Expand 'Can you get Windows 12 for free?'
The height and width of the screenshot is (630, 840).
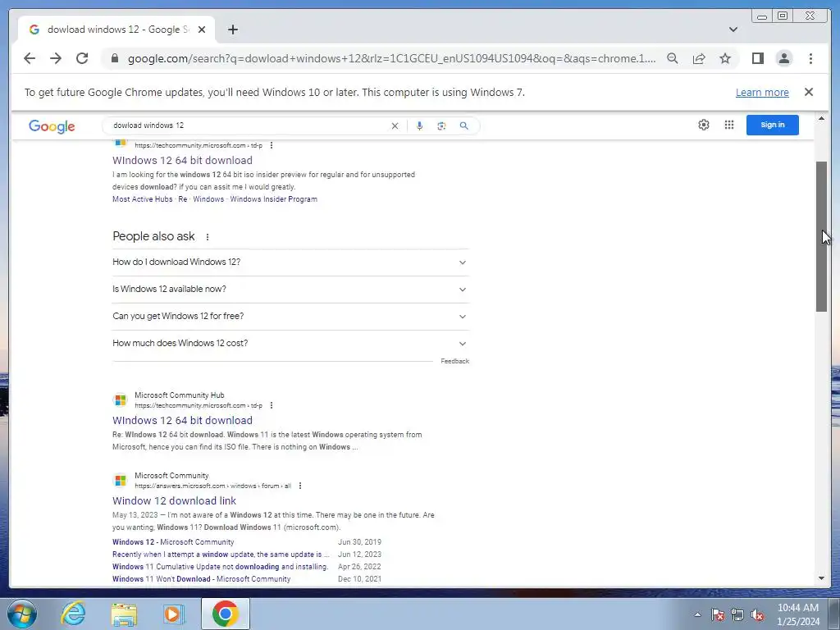coord(290,316)
